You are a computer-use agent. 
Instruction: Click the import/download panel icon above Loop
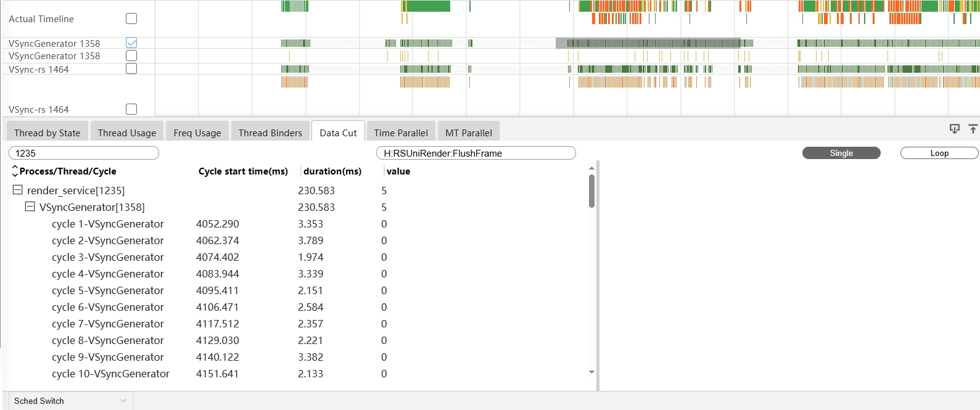coord(954,129)
